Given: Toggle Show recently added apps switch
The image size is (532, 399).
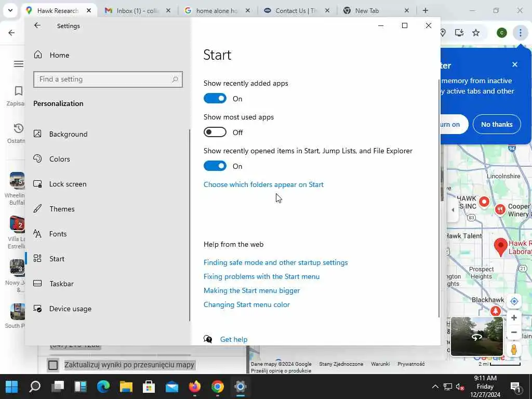Looking at the screenshot, I should 215,98.
